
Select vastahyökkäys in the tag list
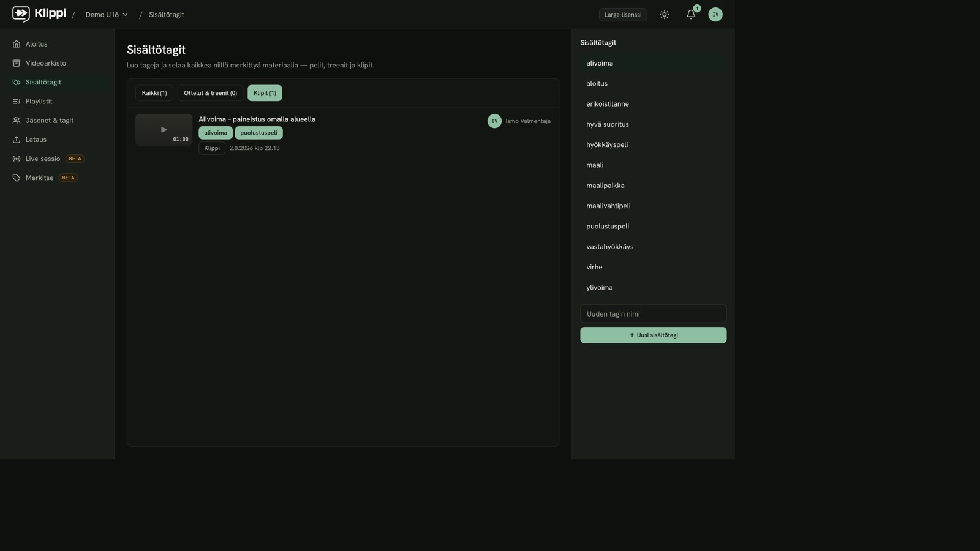pos(654,247)
